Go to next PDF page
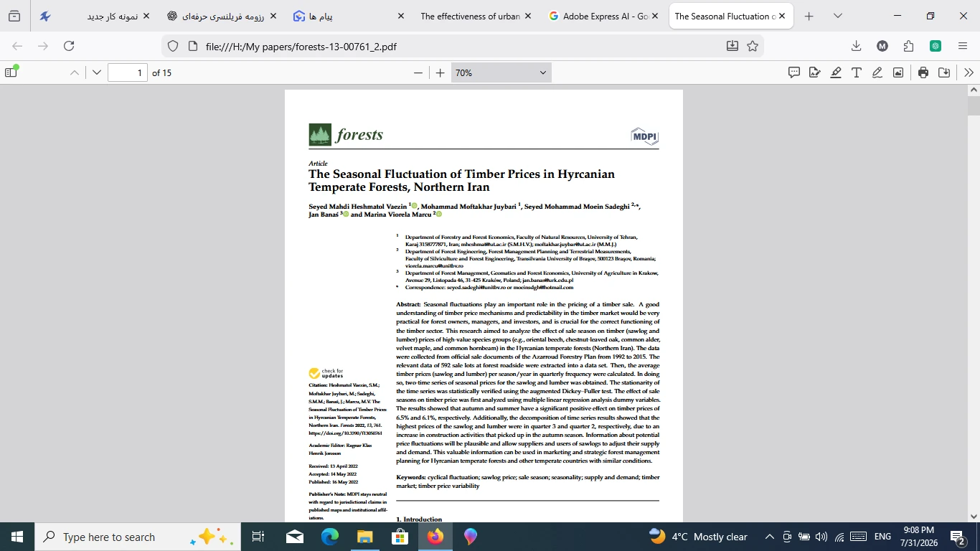 pyautogui.click(x=97, y=72)
